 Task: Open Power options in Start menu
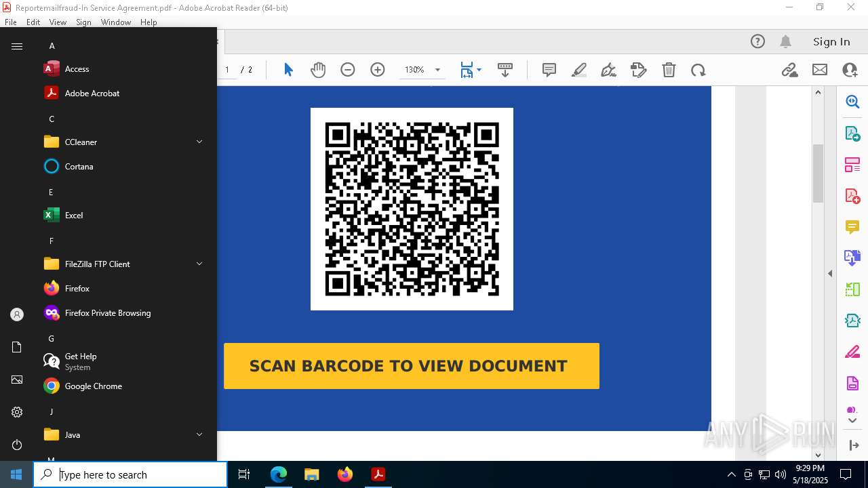(x=17, y=445)
